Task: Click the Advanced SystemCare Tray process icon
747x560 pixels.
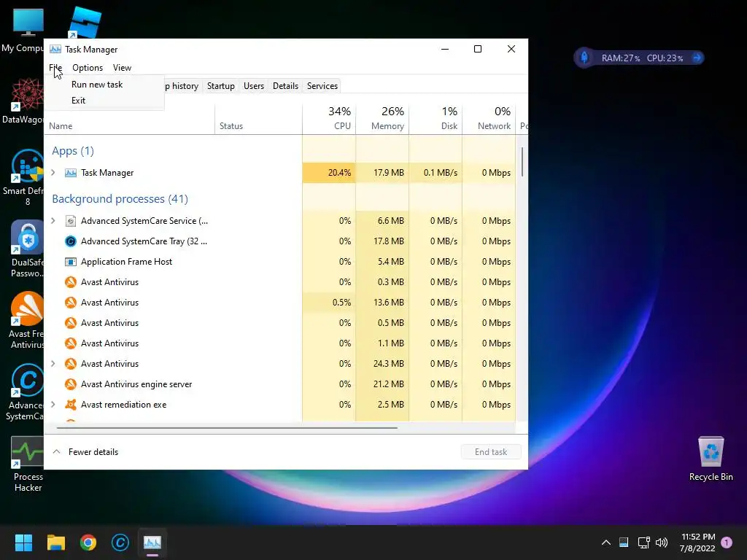Action: (71, 241)
